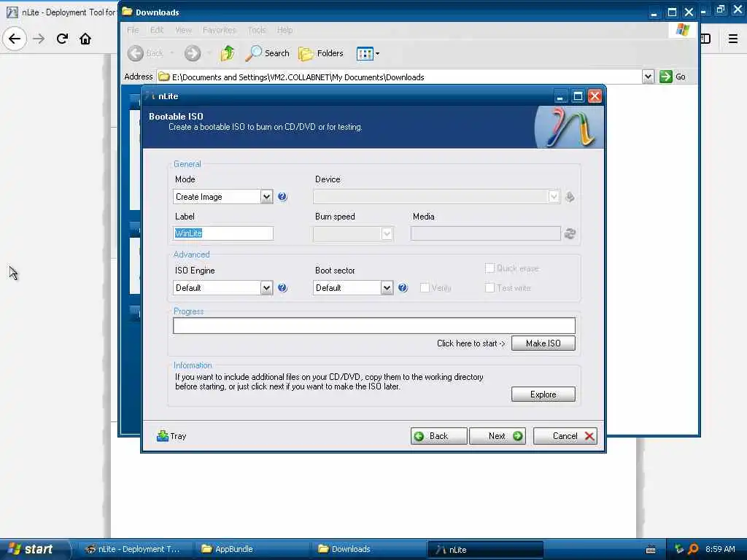The height and width of the screenshot is (560, 747).
Task: Click the Device eject icon
Action: click(570, 197)
